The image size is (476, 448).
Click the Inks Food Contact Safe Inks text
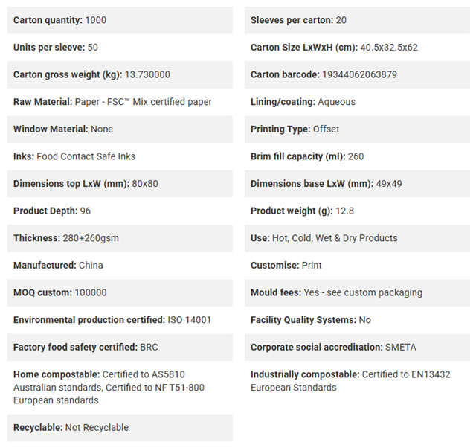[74, 156]
